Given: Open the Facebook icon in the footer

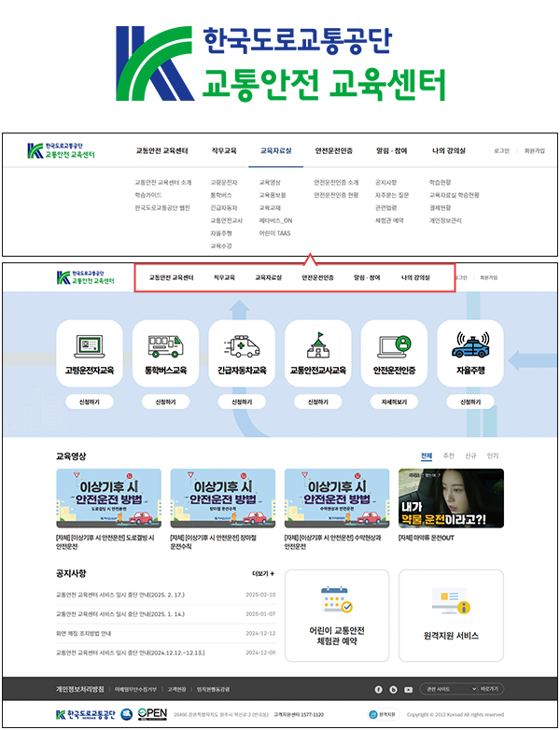Looking at the screenshot, I should (378, 690).
